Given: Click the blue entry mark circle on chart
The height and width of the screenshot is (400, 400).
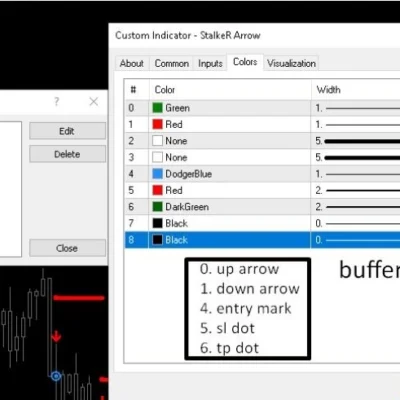Looking at the screenshot, I should tap(56, 376).
